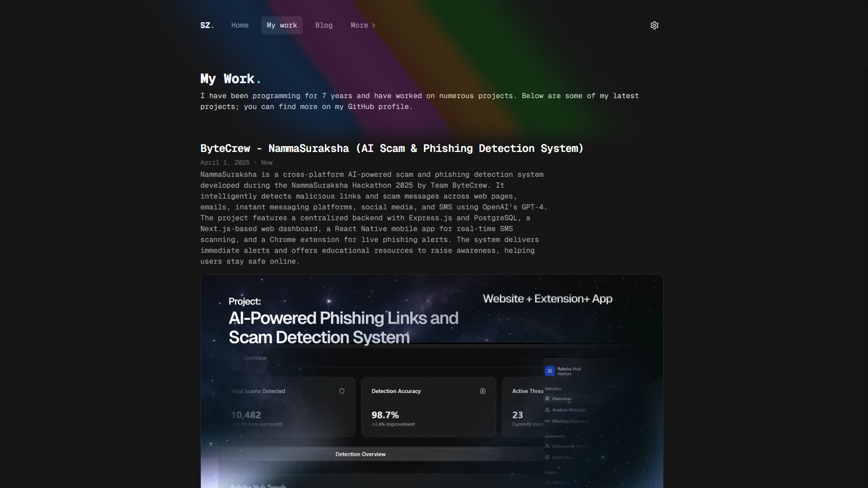Open the settings gear icon

click(x=654, y=25)
